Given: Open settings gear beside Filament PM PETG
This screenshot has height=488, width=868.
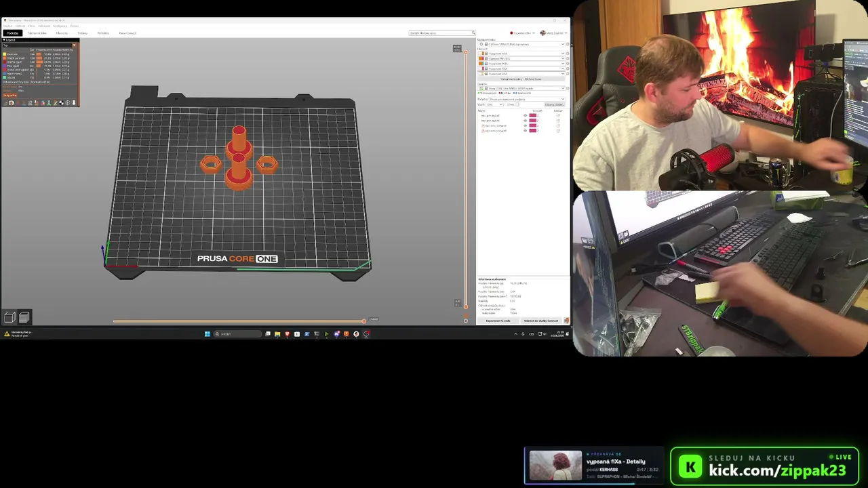Looking at the screenshot, I should (568, 58).
